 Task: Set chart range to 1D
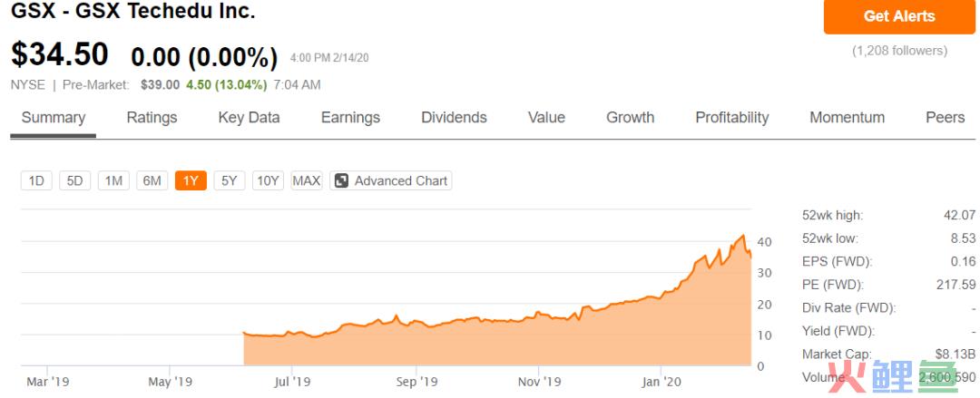(x=36, y=180)
